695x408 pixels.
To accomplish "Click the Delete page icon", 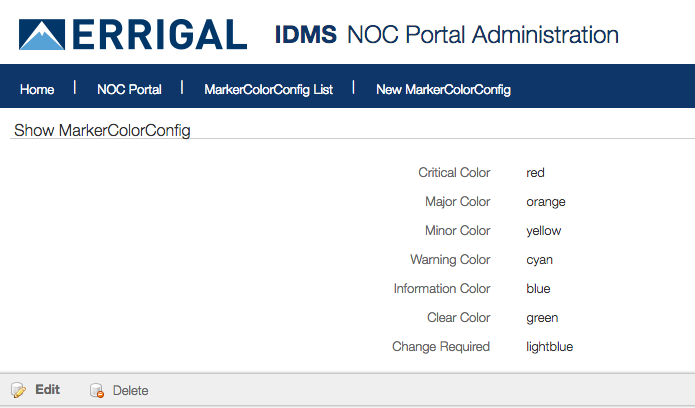I will (97, 391).
